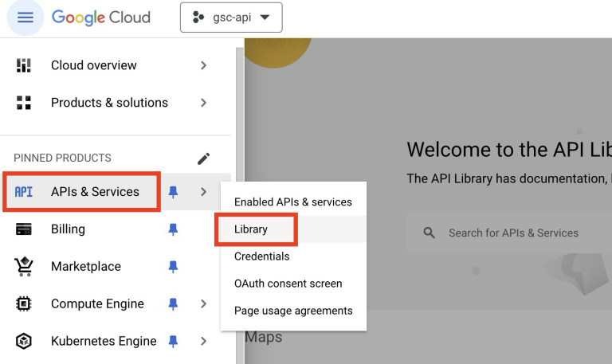Expand the Kubernetes Engine submenu chevron
Viewport: 612px width, 364px height.
pos(203,341)
